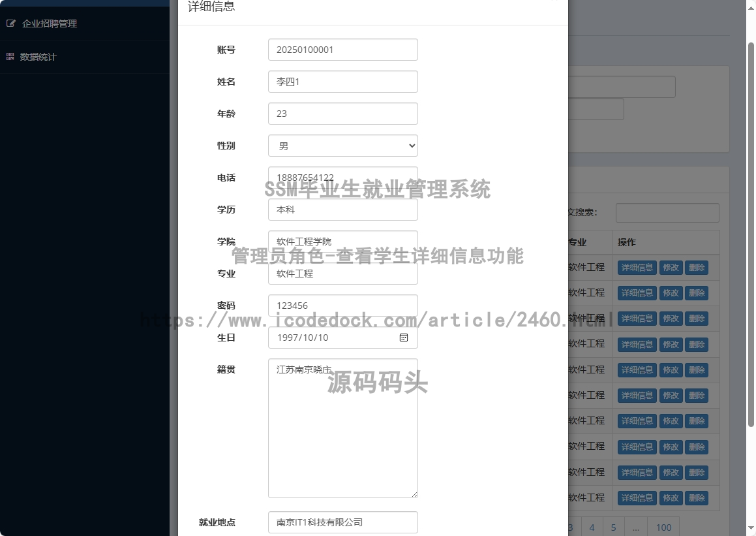The width and height of the screenshot is (756, 536).
Task: Click the 性别 label text
Action: coord(226,146)
